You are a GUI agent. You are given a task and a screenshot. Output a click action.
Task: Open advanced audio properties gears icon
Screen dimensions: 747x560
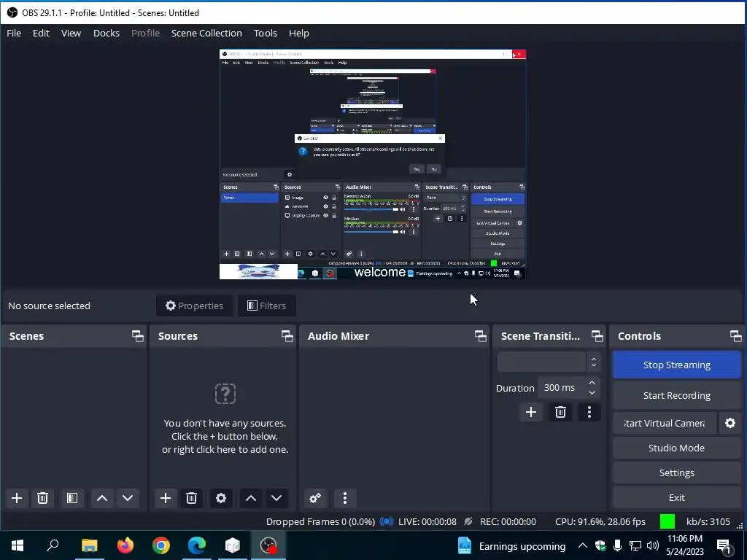click(x=315, y=498)
